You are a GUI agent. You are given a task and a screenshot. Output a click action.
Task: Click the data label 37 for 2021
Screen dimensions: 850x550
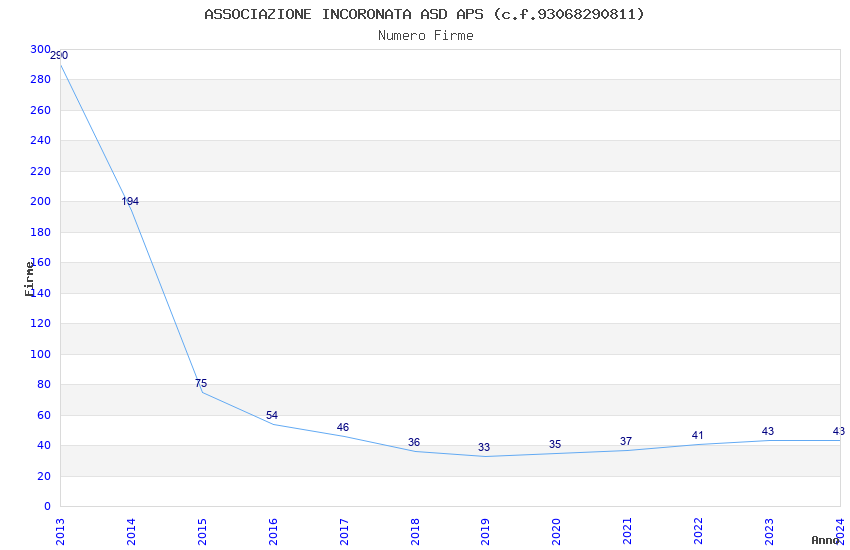(x=626, y=441)
